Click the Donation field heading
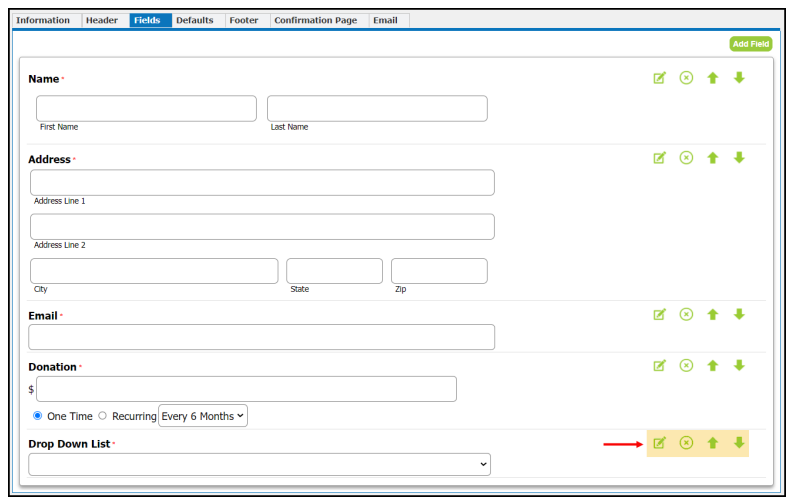Image resolution: width=795 pixels, height=503 pixels. [52, 367]
